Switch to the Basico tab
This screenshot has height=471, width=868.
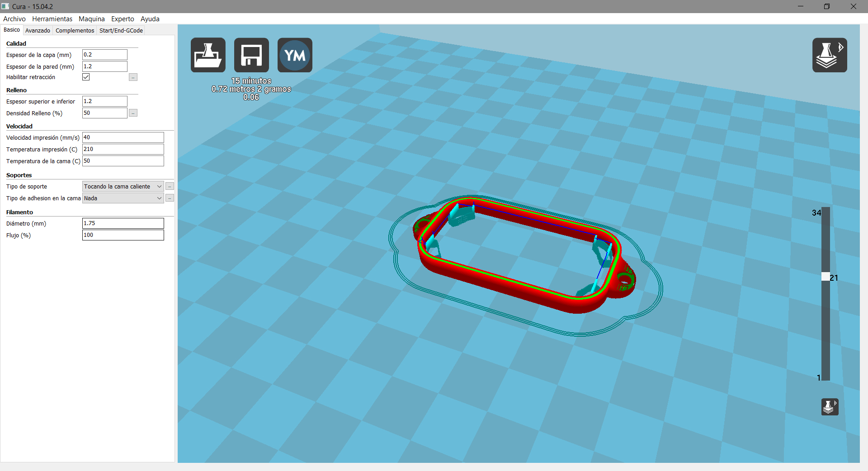click(x=12, y=30)
